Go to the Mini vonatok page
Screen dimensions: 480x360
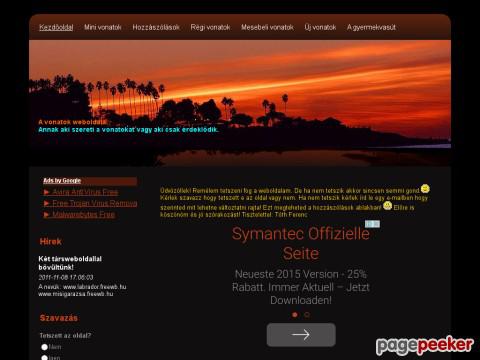(103, 27)
